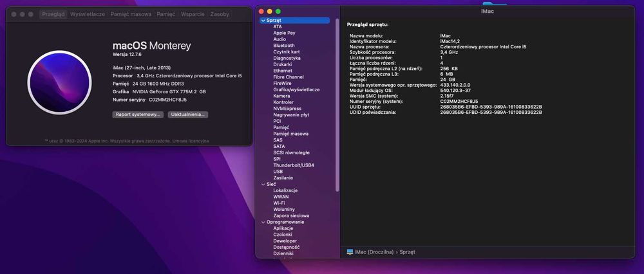The width and height of the screenshot is (644, 274).
Task: Select ATA in the hardware list
Action: [x=278, y=26]
